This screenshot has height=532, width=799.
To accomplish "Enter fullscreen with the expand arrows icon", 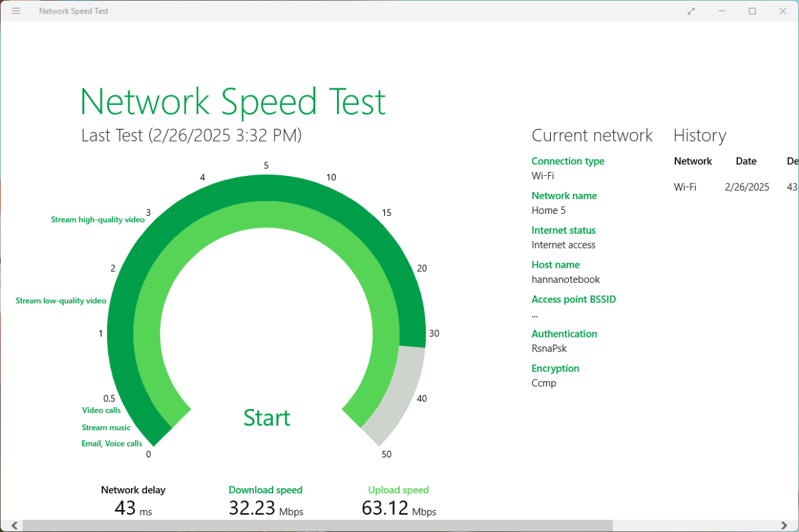I will [x=691, y=11].
